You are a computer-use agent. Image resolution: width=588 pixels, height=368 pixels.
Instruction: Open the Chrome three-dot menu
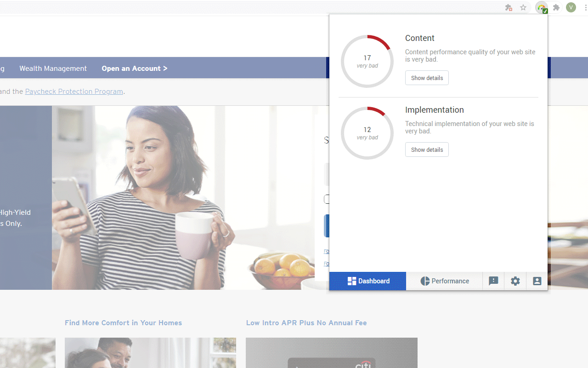click(585, 7)
